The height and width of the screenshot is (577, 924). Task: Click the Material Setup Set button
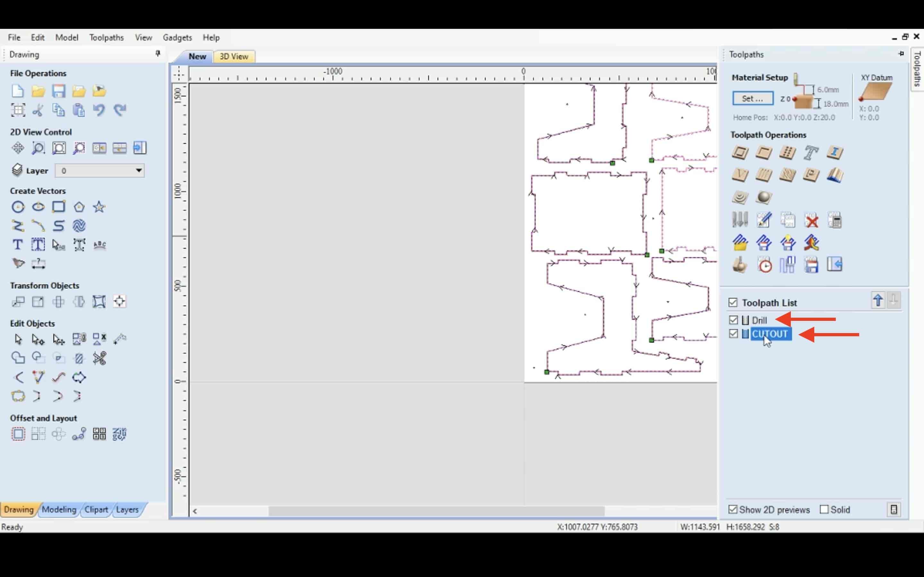pos(752,98)
